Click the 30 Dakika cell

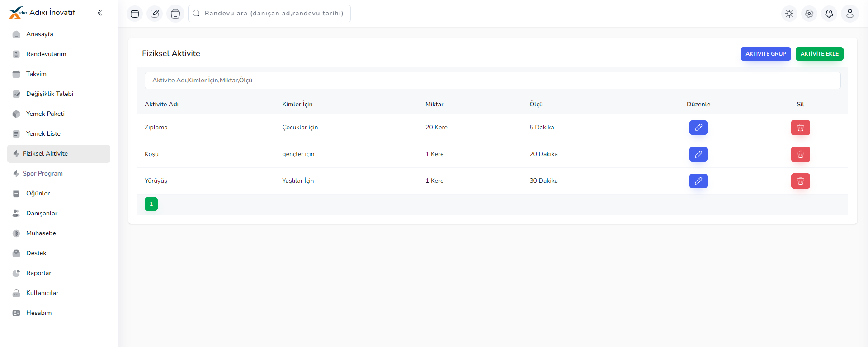pyautogui.click(x=543, y=181)
